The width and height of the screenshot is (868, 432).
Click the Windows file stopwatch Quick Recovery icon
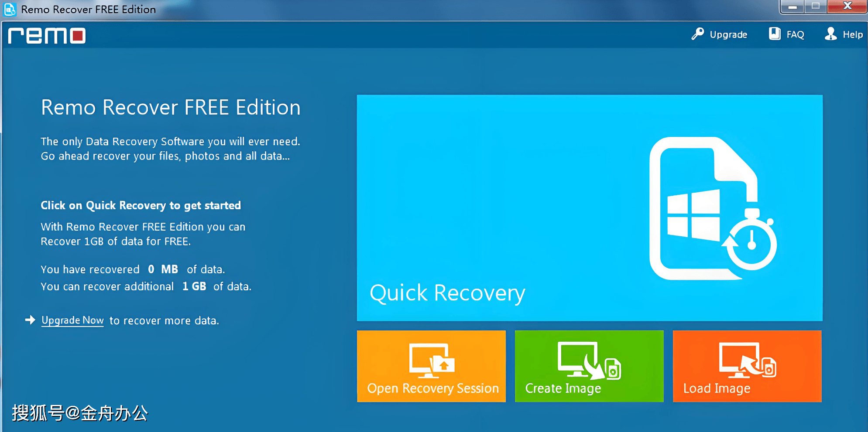tap(713, 208)
